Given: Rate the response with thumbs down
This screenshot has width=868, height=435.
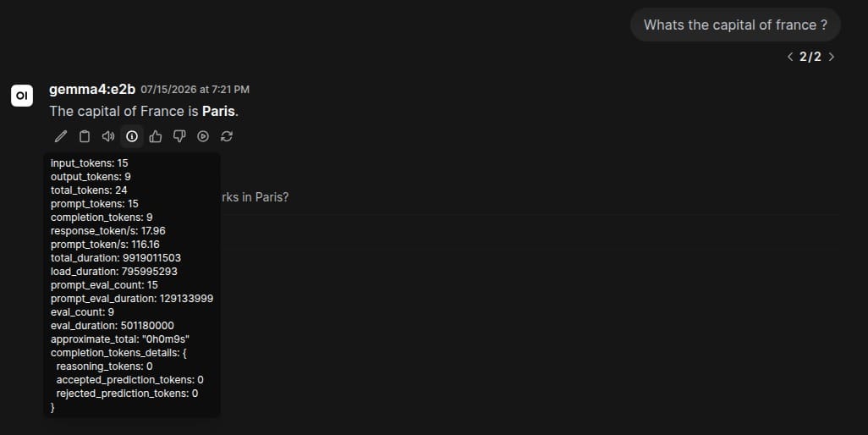Looking at the screenshot, I should coord(179,136).
